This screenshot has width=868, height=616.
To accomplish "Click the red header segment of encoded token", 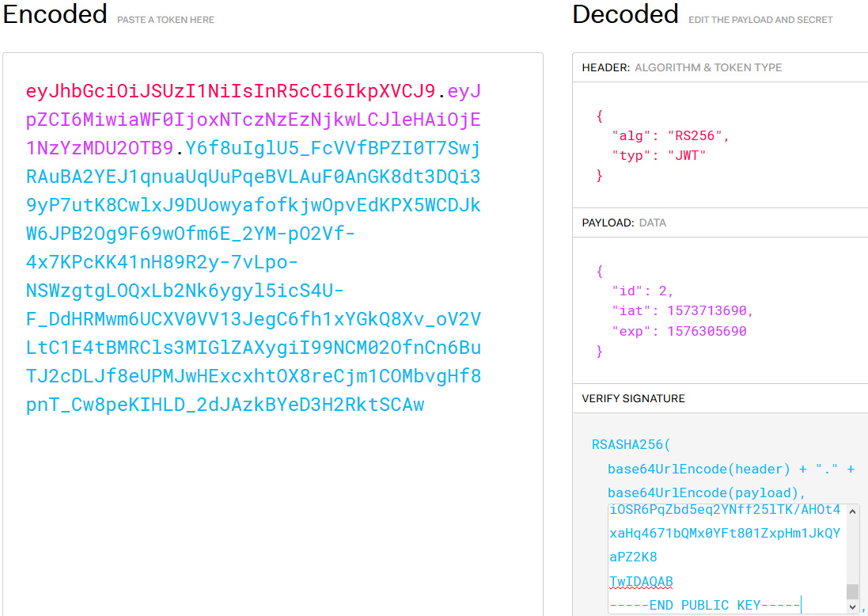I will click(x=231, y=91).
